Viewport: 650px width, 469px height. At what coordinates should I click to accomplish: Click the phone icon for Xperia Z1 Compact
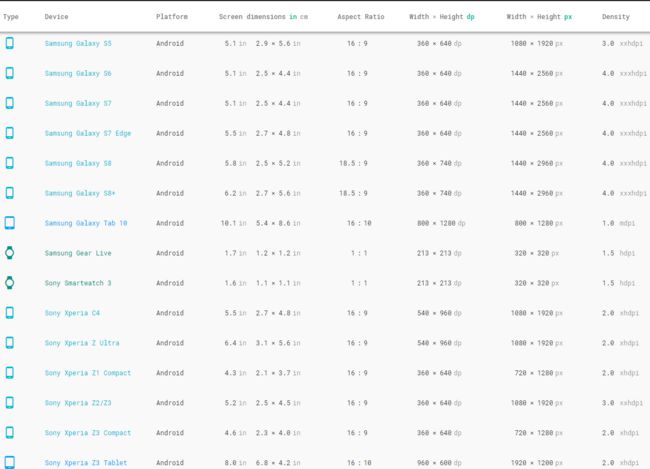pos(10,372)
